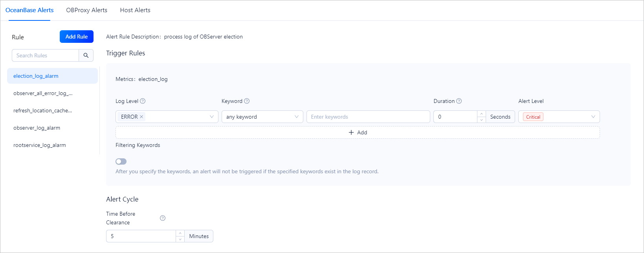Click the Enter keywords input field
Screen dimensions: 644x253
[x=368, y=117]
